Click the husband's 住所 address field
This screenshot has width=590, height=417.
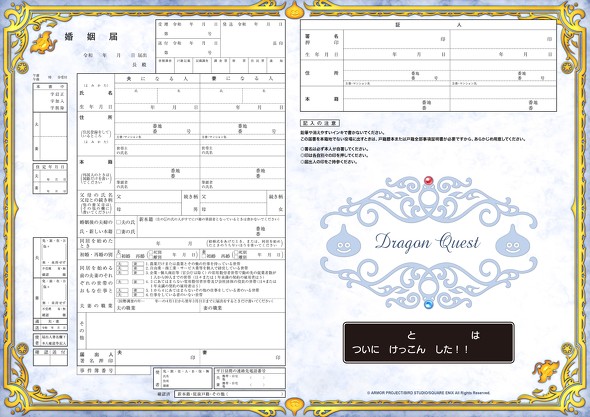(157, 125)
